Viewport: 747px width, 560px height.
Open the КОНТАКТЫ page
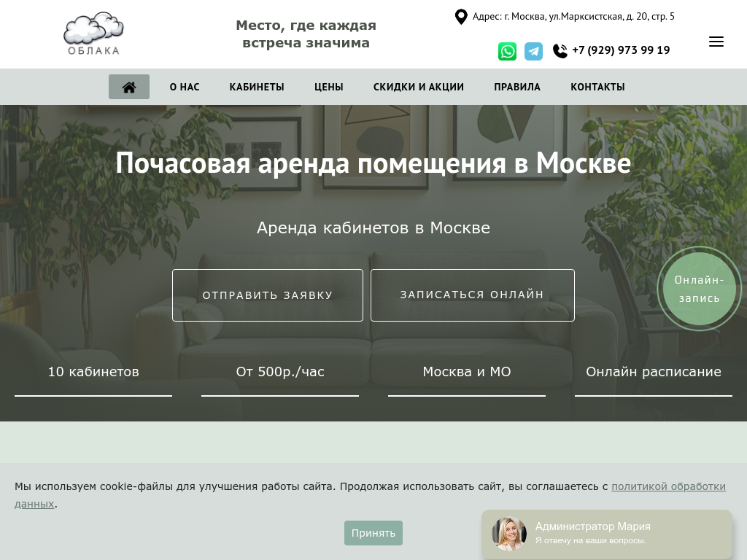(597, 87)
